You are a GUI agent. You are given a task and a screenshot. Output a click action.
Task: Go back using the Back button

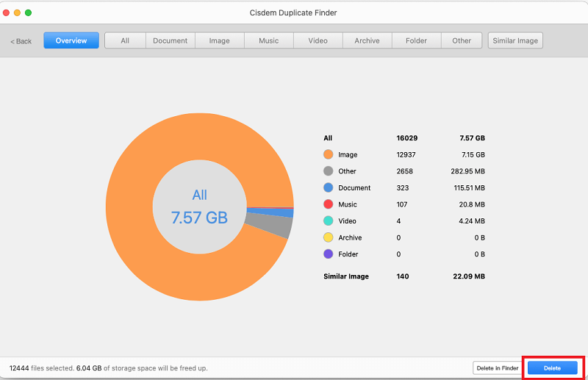(x=21, y=41)
